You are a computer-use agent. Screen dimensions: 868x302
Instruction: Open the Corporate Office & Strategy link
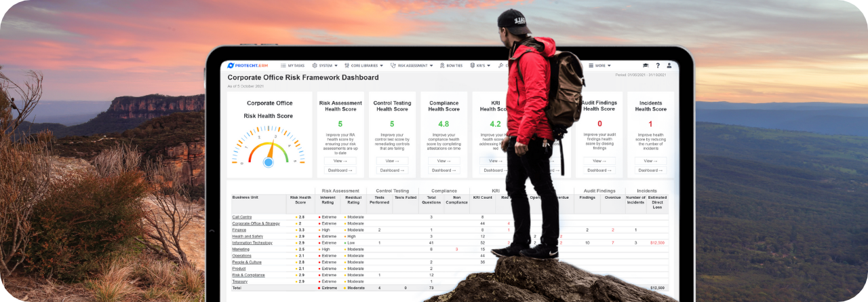(256, 223)
